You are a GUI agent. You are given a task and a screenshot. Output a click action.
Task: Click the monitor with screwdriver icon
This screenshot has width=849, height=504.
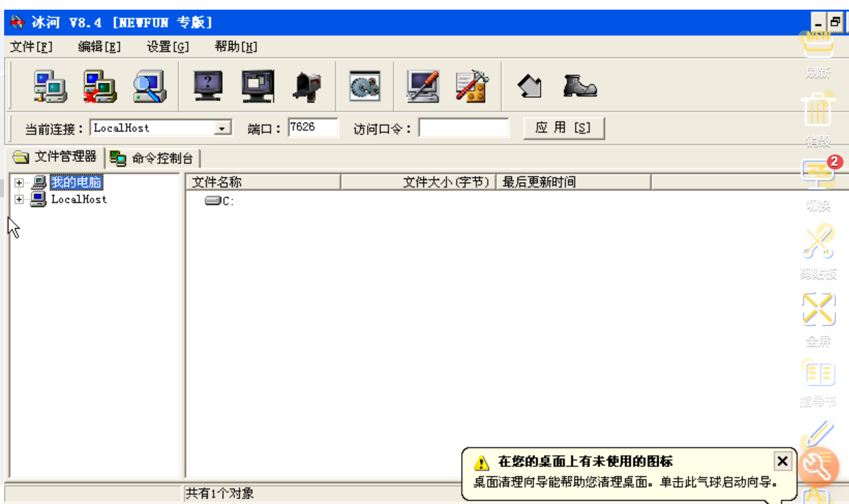[423, 87]
